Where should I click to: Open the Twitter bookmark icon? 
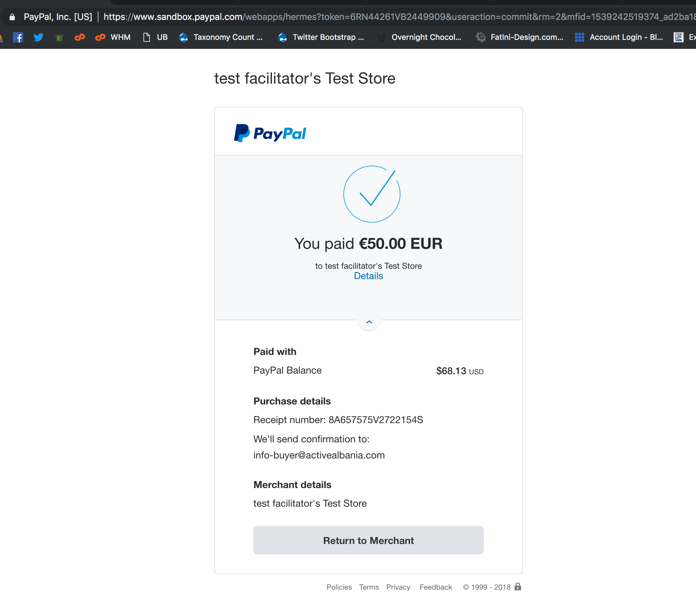(39, 37)
